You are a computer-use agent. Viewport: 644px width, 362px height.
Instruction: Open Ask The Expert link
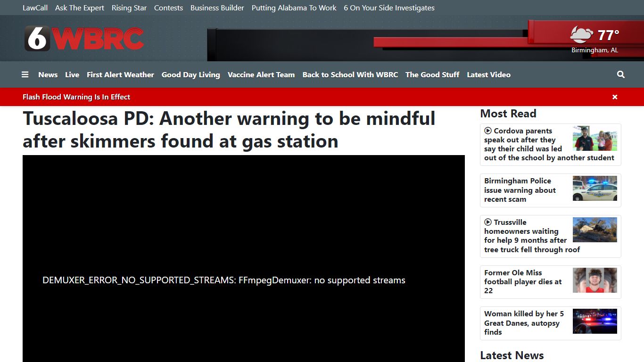click(80, 8)
